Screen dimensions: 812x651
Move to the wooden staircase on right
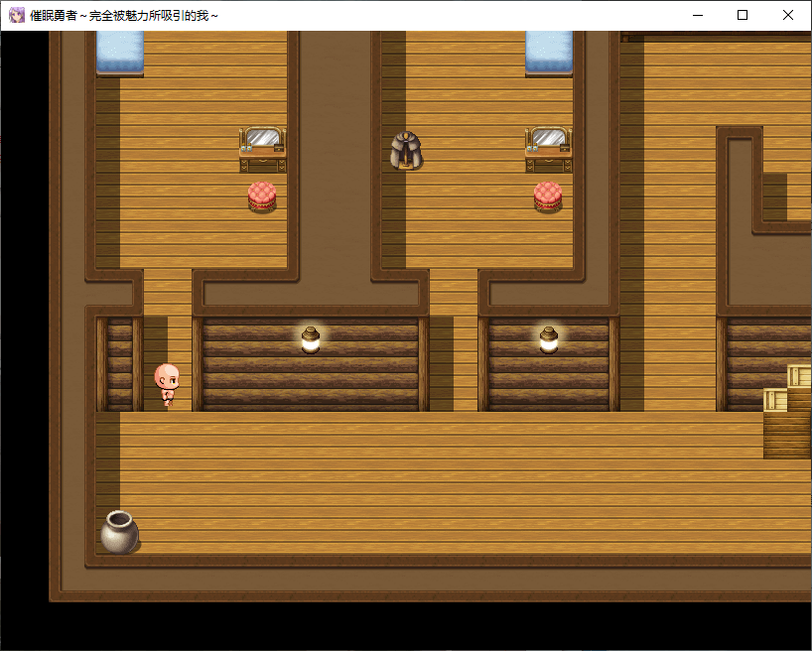pos(787,435)
